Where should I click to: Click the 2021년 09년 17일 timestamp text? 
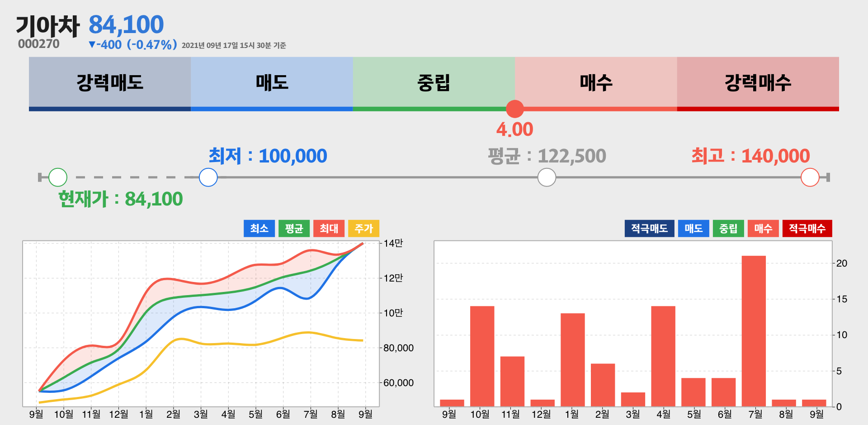pos(234,45)
